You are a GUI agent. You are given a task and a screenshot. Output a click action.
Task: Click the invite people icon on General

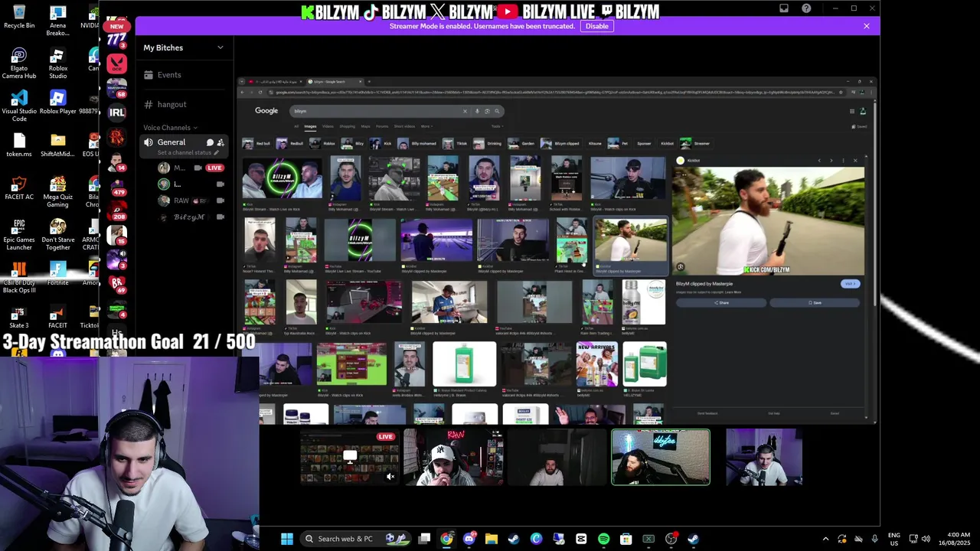pyautogui.click(x=220, y=142)
